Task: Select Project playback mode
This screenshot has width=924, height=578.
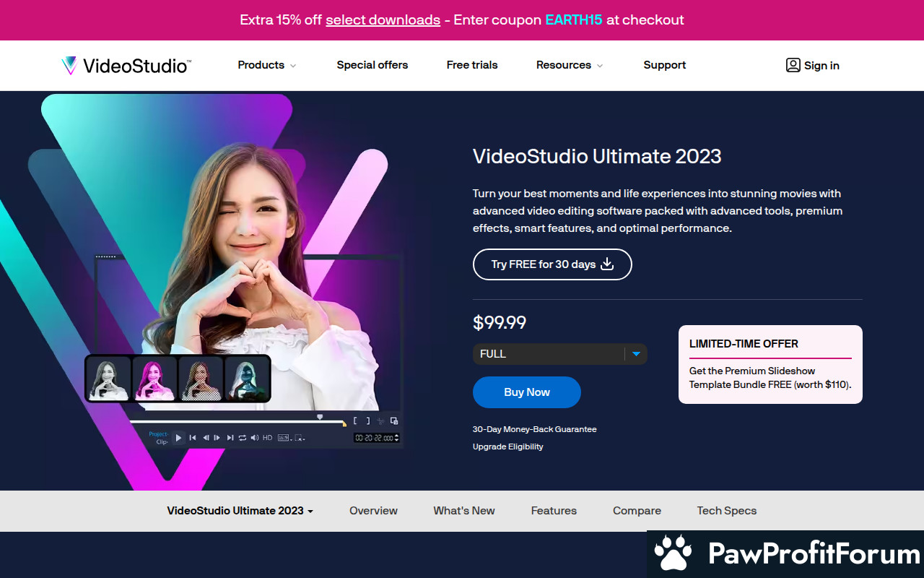Action: coord(159,434)
